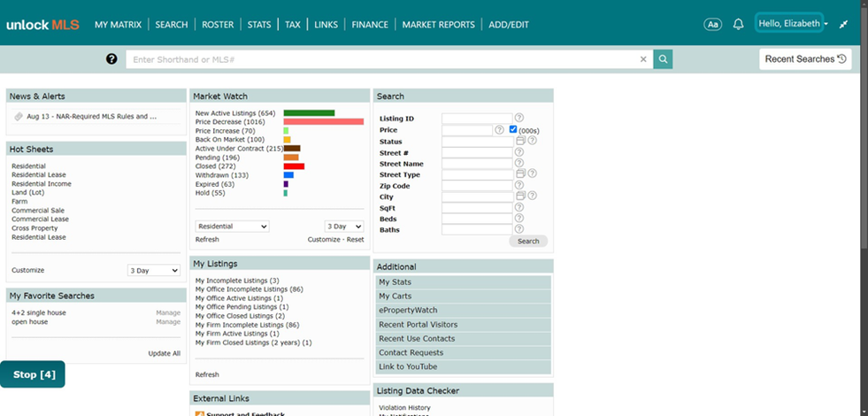The height and width of the screenshot is (416, 868).
Task: Open the text size Aa control
Action: 712,25
